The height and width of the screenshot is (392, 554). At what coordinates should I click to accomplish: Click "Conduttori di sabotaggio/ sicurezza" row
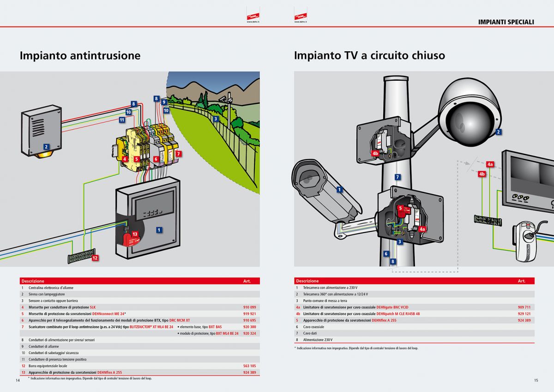click(140, 353)
